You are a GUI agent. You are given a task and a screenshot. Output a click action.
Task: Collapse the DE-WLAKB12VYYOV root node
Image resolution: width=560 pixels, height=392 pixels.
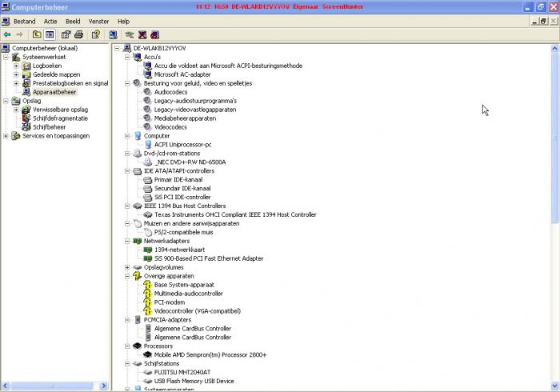tap(117, 48)
